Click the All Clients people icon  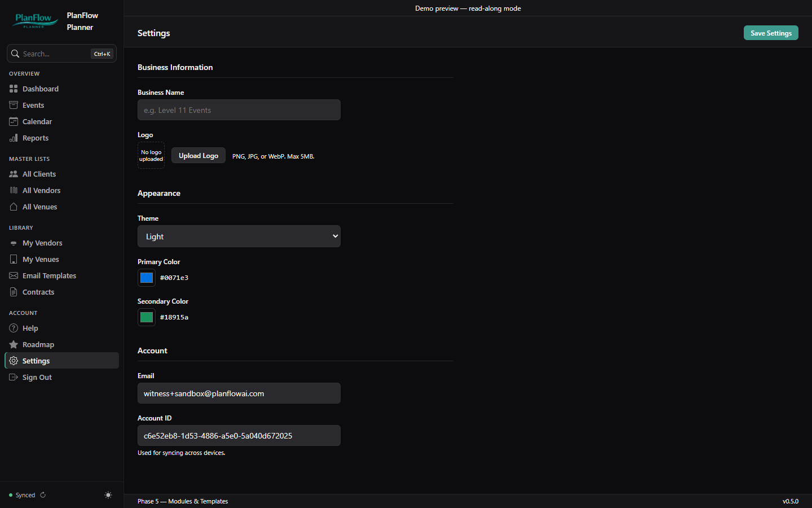pyautogui.click(x=14, y=174)
